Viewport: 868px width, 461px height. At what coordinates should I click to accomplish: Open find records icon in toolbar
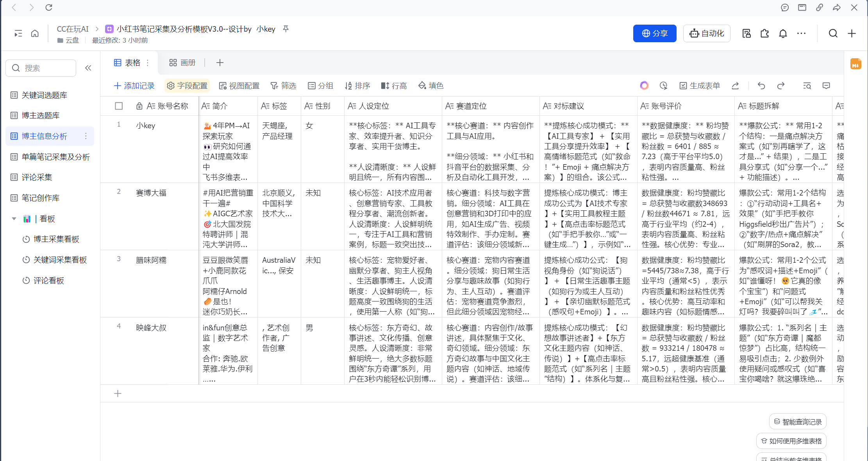pyautogui.click(x=807, y=86)
